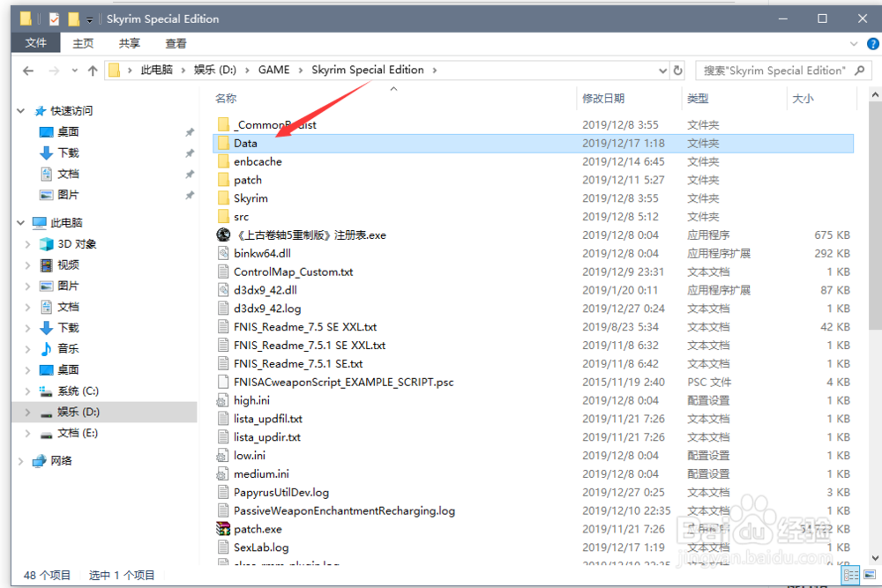Image resolution: width=882 pixels, height=588 pixels.
Task: Expand the 3D 对象 tree node
Action: [x=27, y=244]
